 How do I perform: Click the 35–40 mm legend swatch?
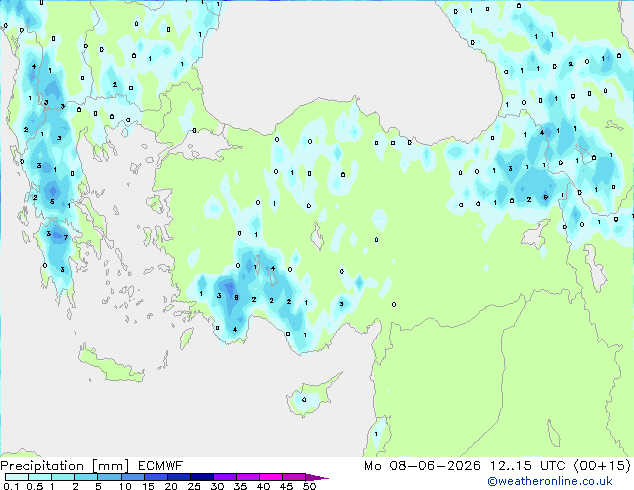point(247,477)
